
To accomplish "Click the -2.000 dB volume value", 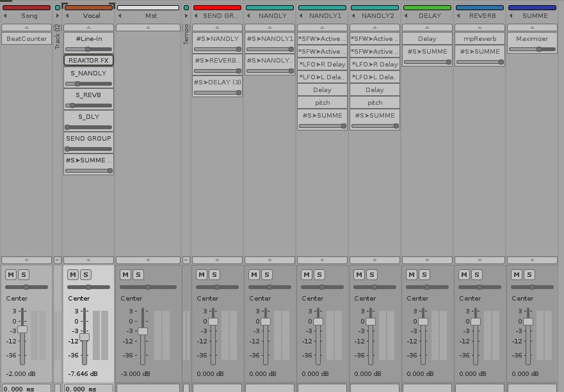I will pos(21,373).
